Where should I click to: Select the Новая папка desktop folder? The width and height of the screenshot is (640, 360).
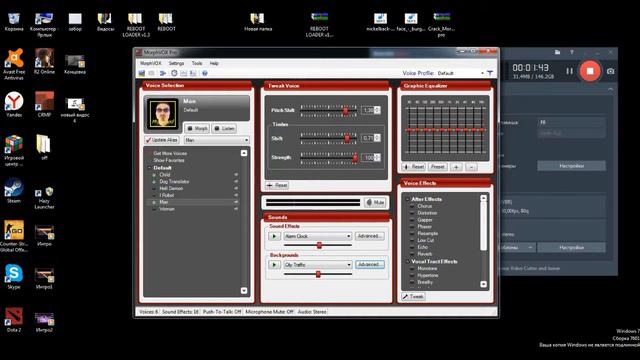click(258, 22)
